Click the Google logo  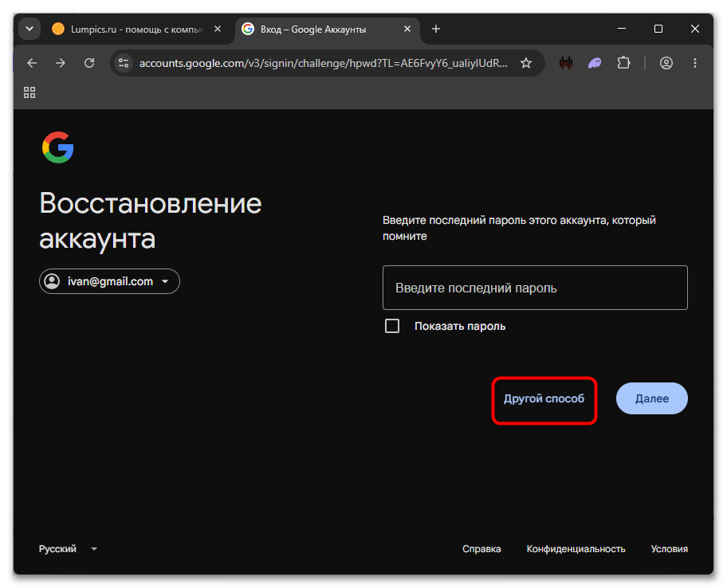(58, 147)
